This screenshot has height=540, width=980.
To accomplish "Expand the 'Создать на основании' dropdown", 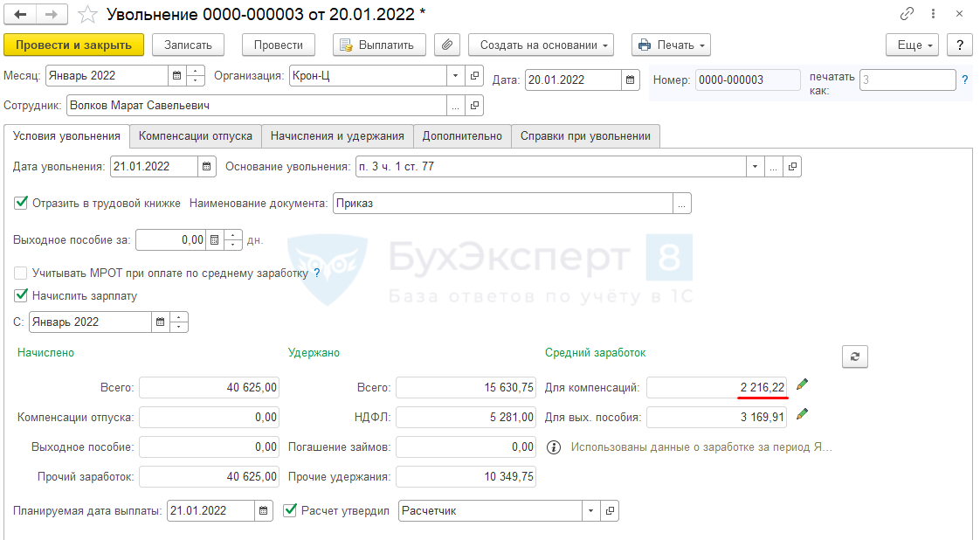I will [541, 45].
